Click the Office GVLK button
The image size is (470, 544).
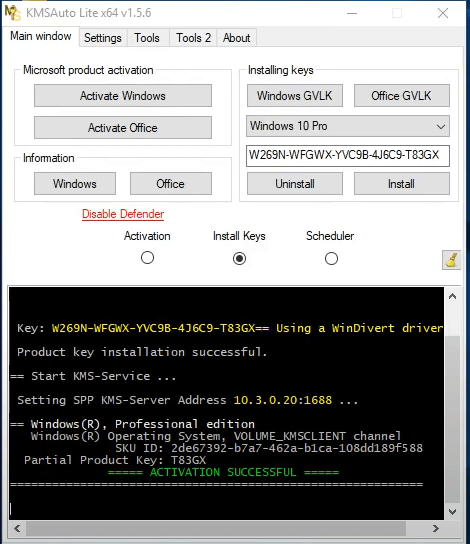click(402, 96)
